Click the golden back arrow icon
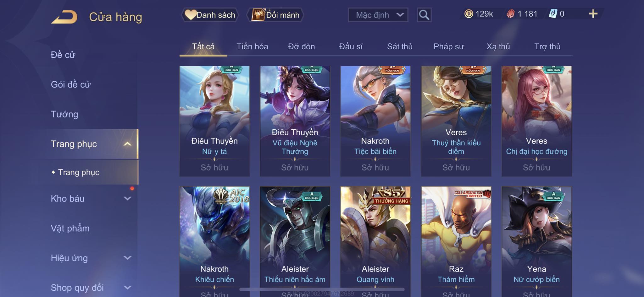Image resolution: width=644 pixels, height=297 pixels. click(65, 17)
